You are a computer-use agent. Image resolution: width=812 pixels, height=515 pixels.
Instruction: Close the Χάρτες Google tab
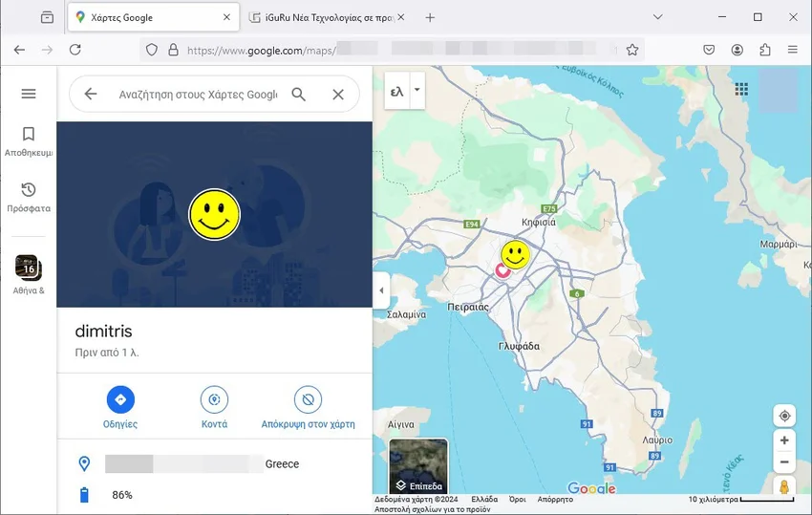[x=226, y=17]
